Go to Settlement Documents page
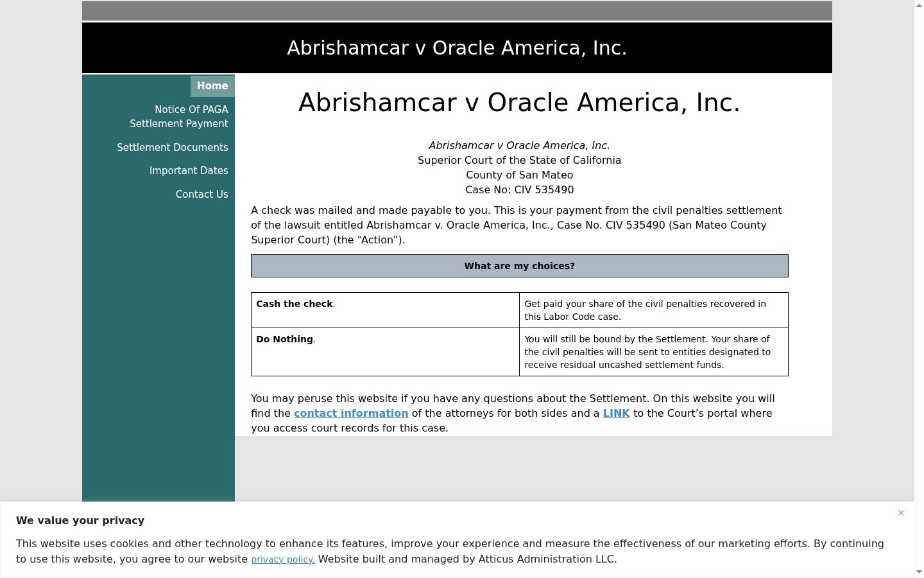Viewport: 924px width, 578px height. 173,147
